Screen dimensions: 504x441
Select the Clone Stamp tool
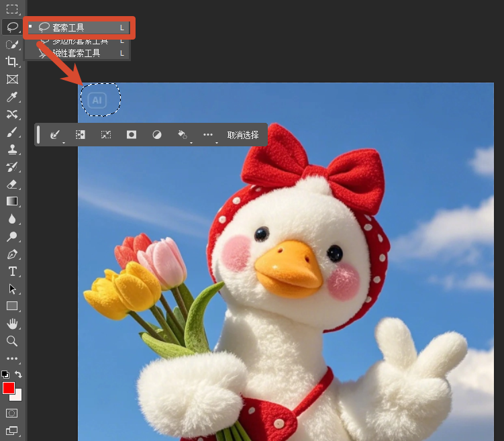click(x=12, y=150)
